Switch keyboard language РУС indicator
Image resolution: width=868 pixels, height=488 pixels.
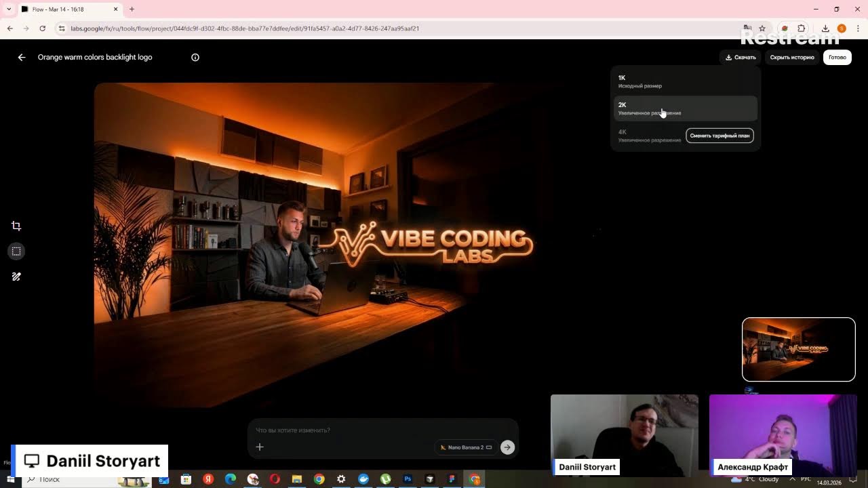(806, 479)
